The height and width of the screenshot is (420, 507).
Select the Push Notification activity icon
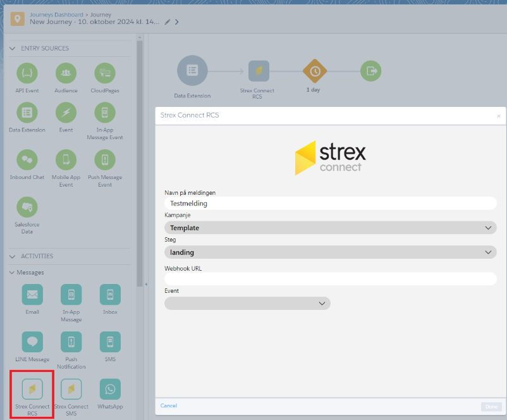pyautogui.click(x=71, y=342)
